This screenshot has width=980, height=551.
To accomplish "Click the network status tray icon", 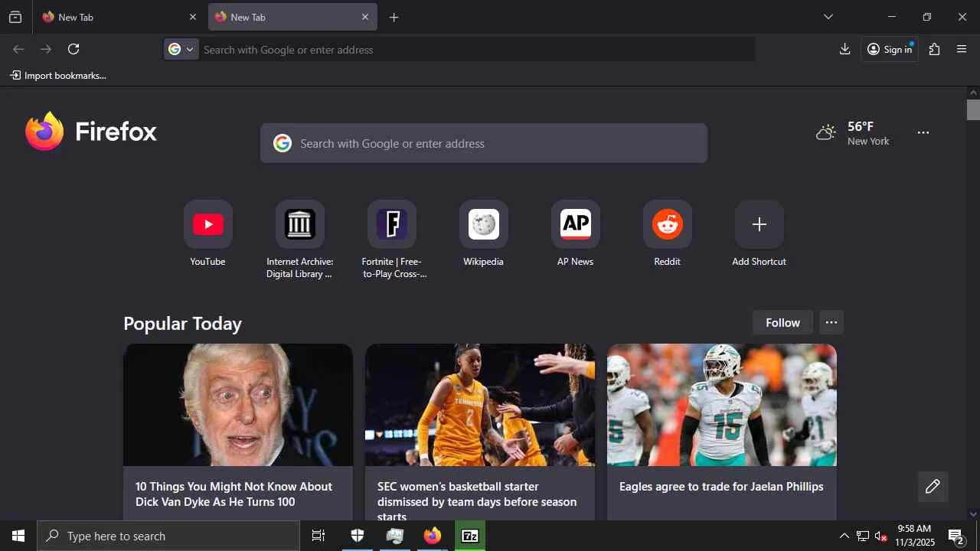I will coord(863,536).
